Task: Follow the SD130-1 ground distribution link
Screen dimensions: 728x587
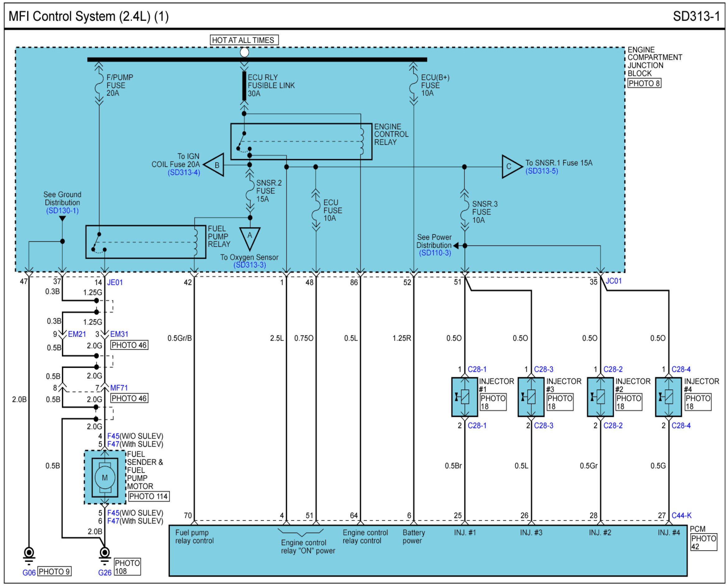Action: pos(62,211)
